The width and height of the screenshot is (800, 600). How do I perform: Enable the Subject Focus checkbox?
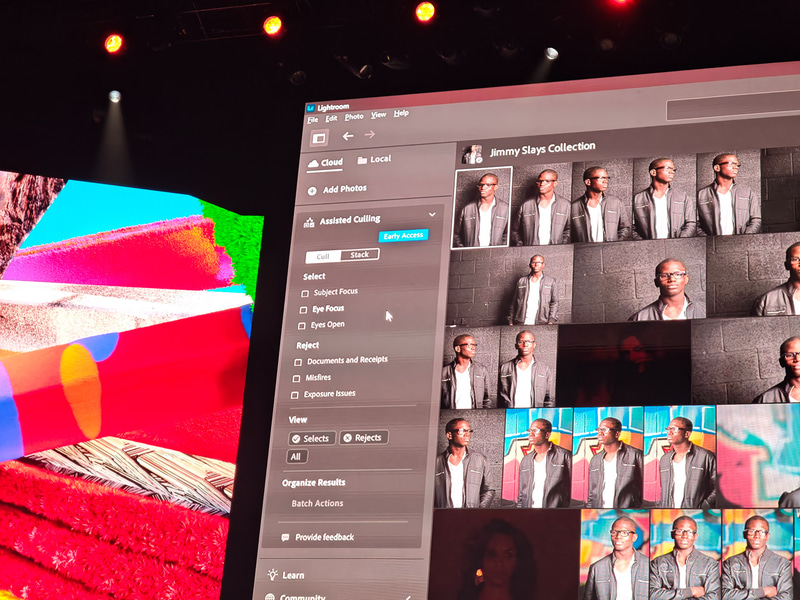[305, 293]
